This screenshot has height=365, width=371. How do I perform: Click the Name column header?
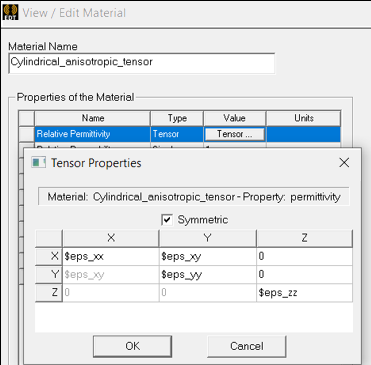[92, 118]
